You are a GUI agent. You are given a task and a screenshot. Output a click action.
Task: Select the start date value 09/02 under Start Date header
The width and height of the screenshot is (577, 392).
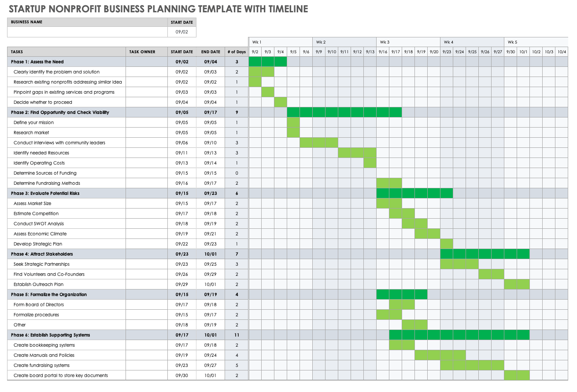pos(182,32)
